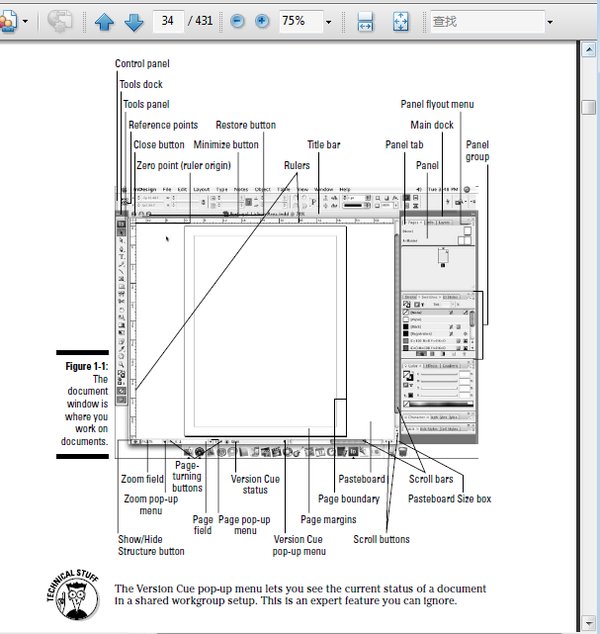Go to previous page with up arrow

tap(104, 22)
